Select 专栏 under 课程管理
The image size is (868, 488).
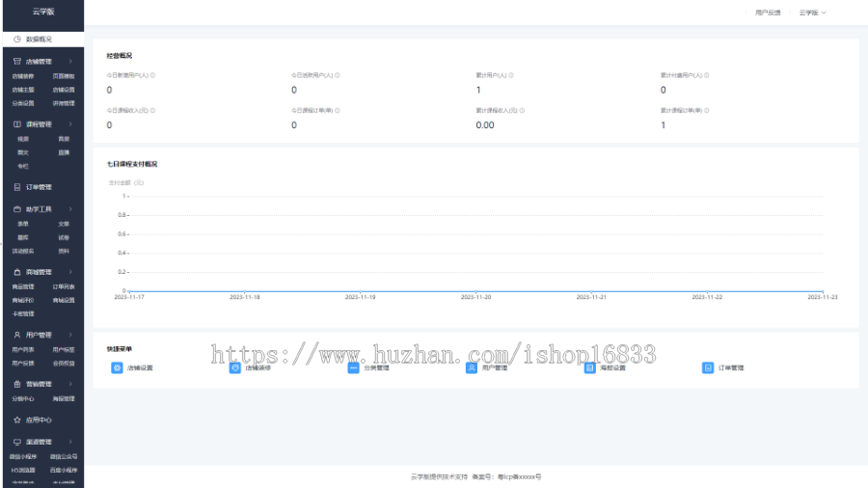pyautogui.click(x=23, y=166)
